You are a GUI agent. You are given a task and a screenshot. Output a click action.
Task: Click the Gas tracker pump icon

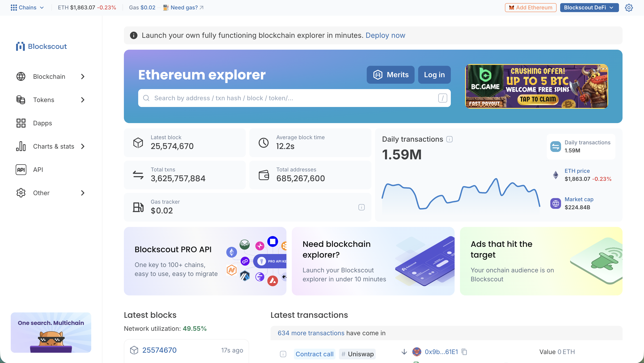pyautogui.click(x=138, y=207)
